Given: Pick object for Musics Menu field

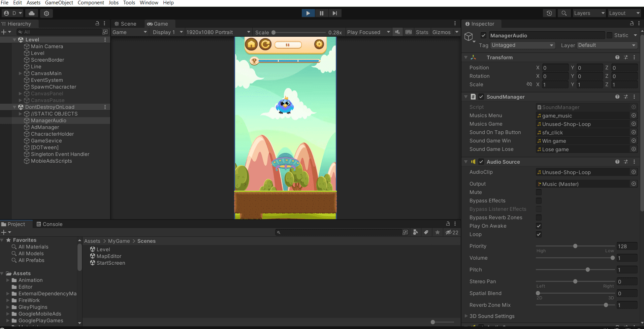Looking at the screenshot, I should [634, 116].
